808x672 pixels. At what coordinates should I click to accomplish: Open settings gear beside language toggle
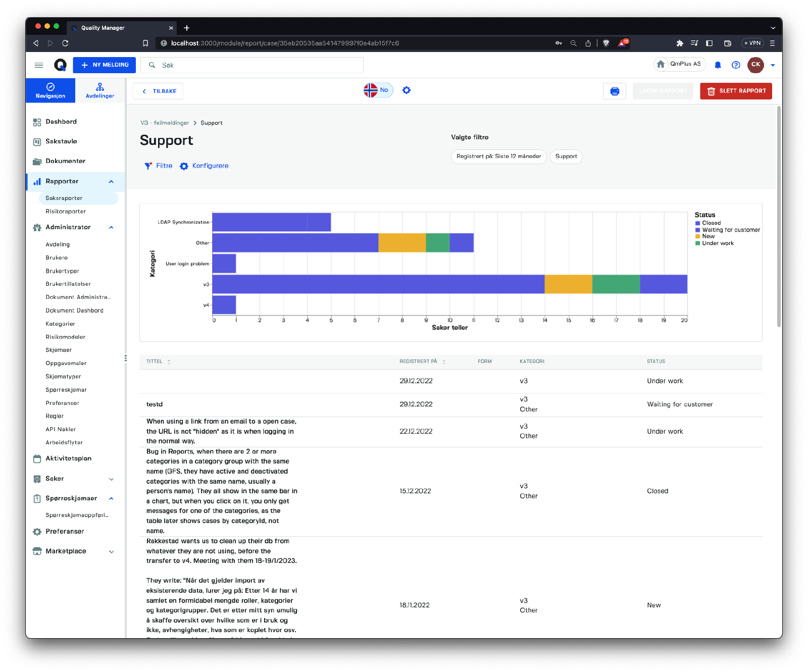coord(407,90)
